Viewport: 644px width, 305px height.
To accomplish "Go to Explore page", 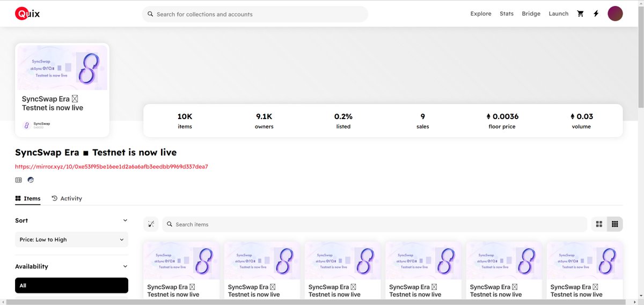I will (x=481, y=14).
